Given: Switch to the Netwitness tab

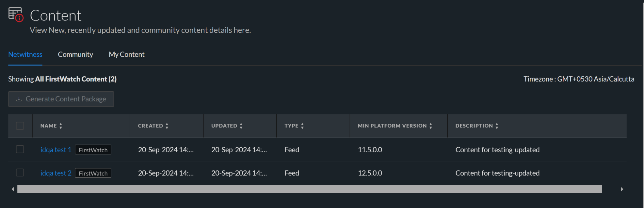Looking at the screenshot, I should [25, 54].
